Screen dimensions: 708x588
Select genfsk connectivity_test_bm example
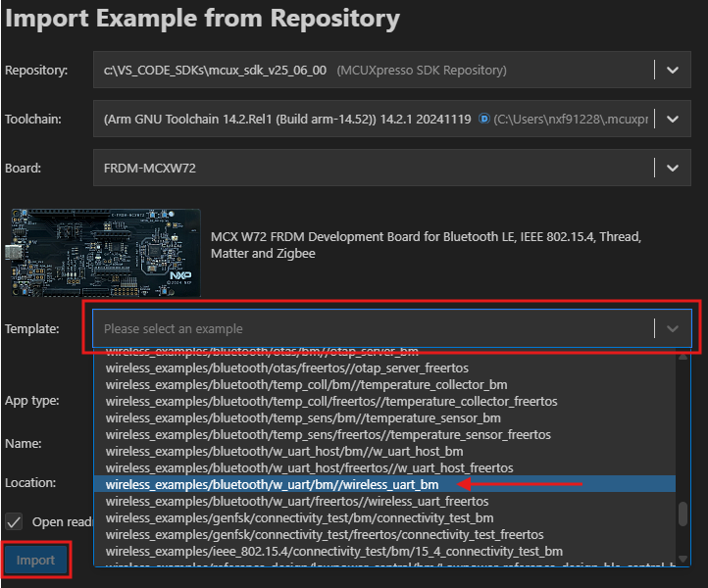point(384,518)
